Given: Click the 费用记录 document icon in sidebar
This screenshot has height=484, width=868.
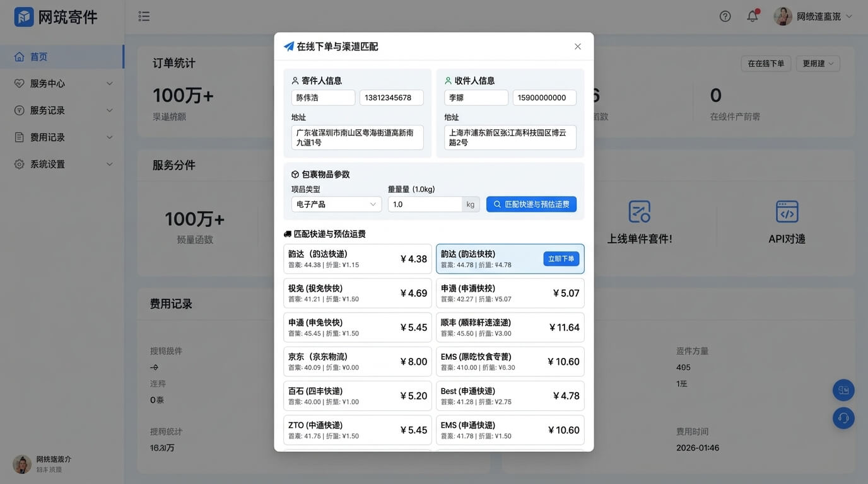Looking at the screenshot, I should coord(19,137).
